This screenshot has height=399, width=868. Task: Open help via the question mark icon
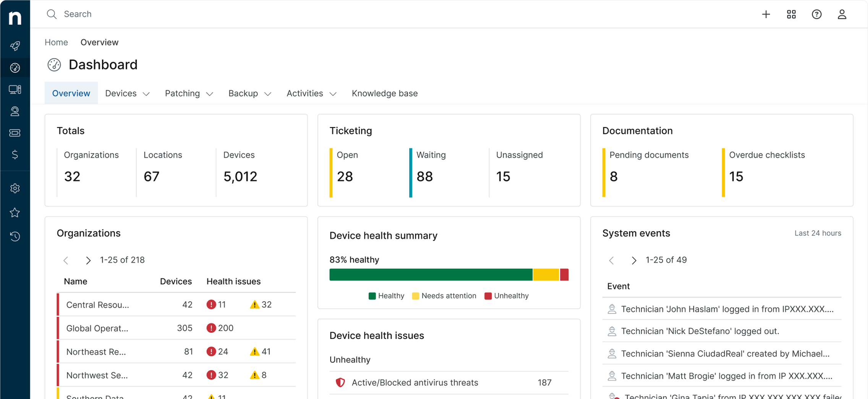coord(816,14)
